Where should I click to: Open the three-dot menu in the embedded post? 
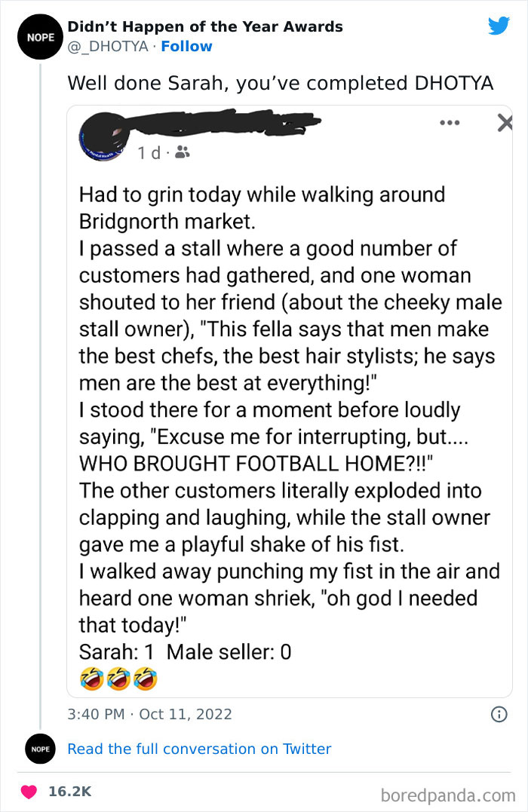tap(450, 121)
